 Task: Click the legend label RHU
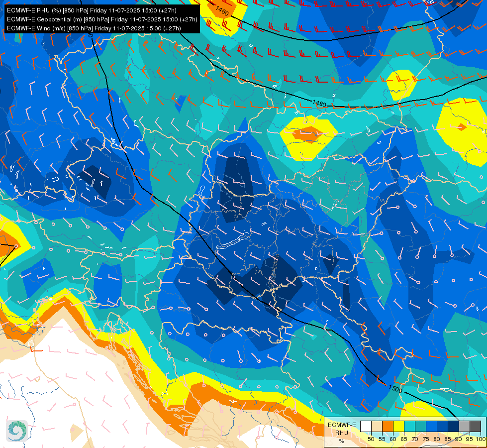(342, 433)
